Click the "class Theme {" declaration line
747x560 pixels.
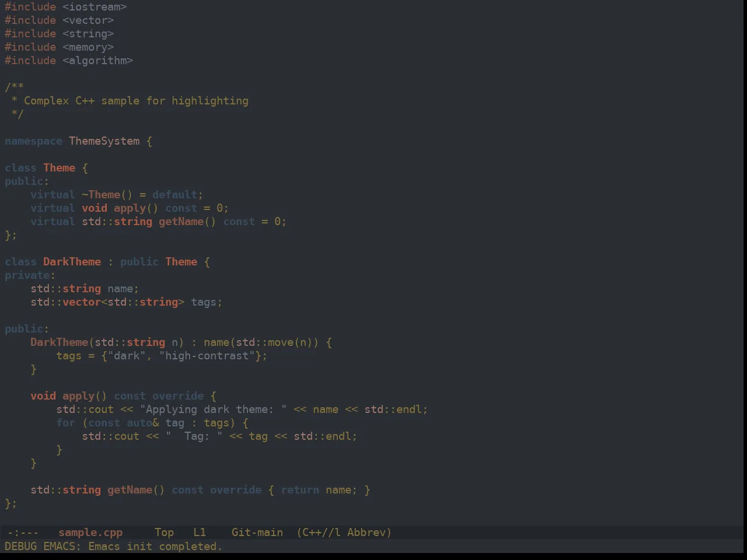46,168
